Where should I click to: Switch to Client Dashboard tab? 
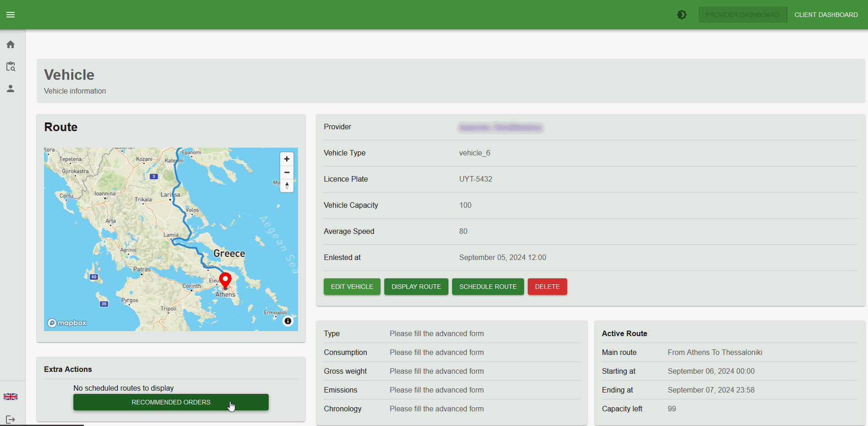(x=826, y=15)
